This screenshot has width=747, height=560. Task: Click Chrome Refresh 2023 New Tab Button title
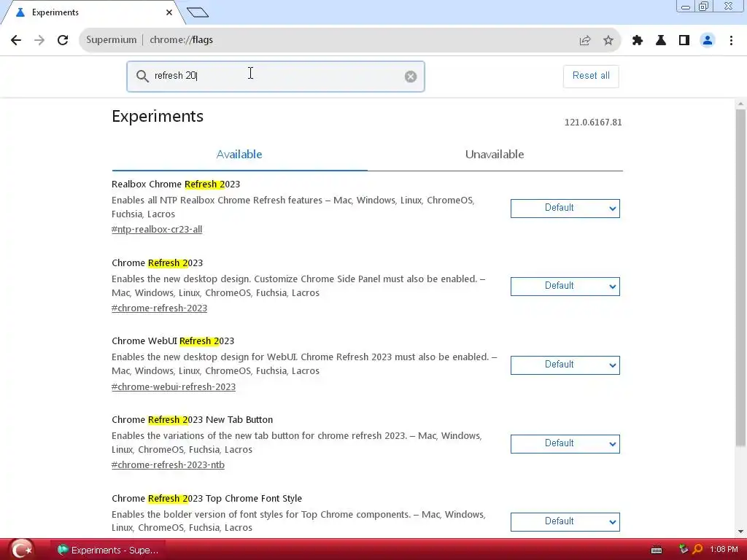click(x=192, y=419)
